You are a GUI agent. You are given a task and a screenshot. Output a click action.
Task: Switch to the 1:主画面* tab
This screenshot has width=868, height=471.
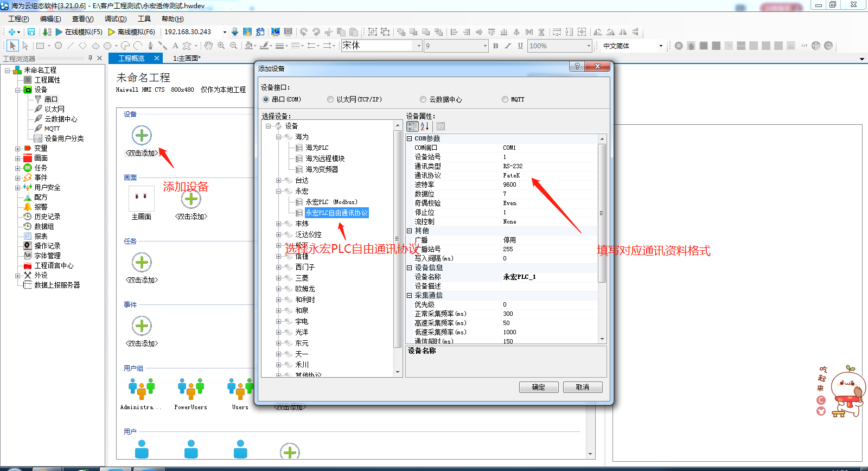point(187,58)
